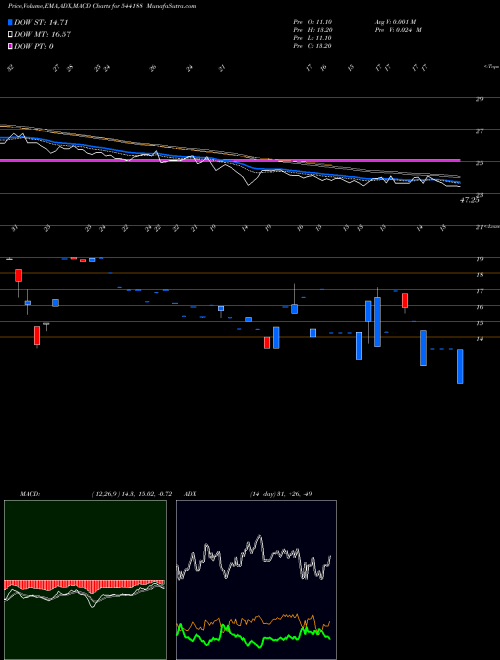Click the red MACD histogram bars
The height and width of the screenshot is (660, 500).
[x=84, y=585]
